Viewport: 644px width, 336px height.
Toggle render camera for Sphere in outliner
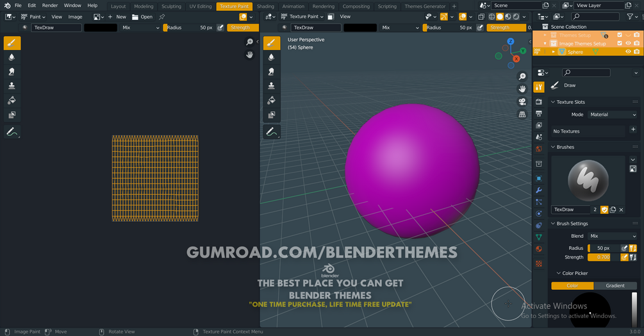point(636,52)
